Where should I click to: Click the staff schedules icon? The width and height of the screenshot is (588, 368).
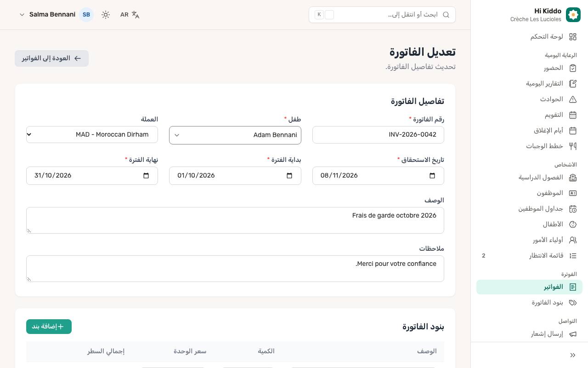(573, 209)
